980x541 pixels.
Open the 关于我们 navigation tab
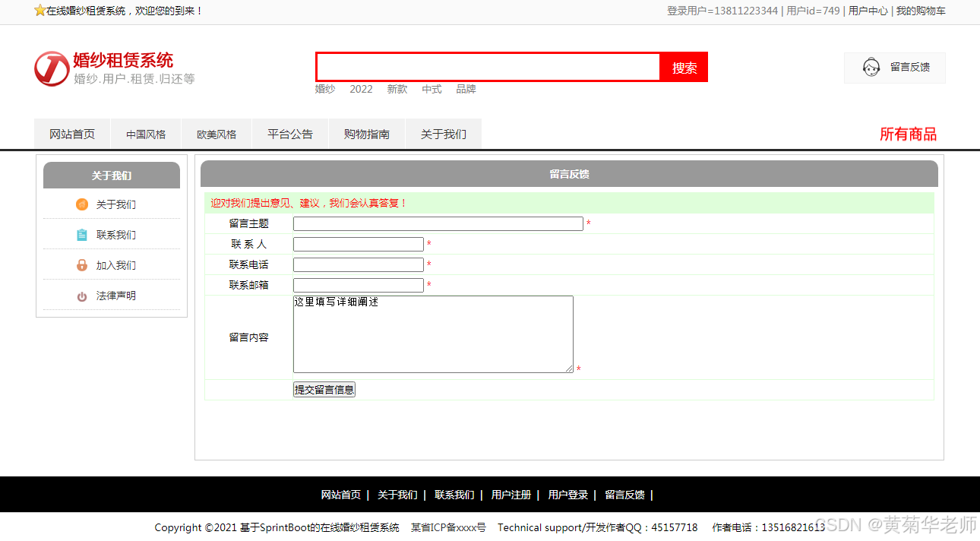pyautogui.click(x=444, y=134)
